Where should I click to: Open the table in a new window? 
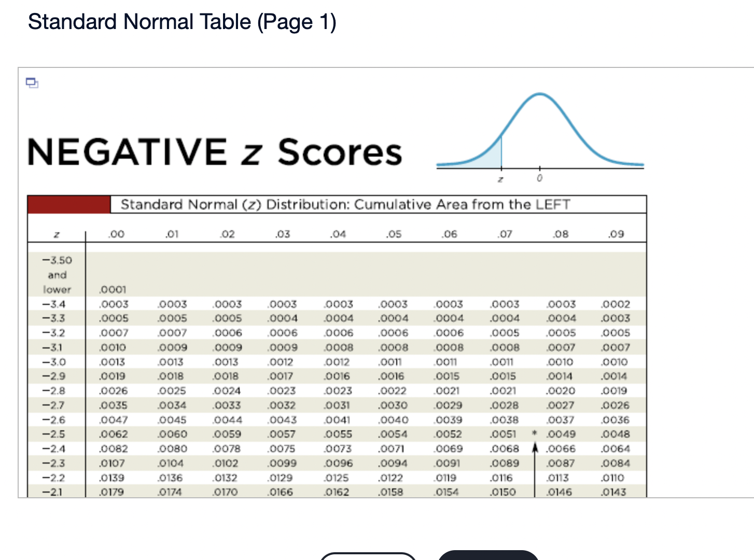click(32, 83)
